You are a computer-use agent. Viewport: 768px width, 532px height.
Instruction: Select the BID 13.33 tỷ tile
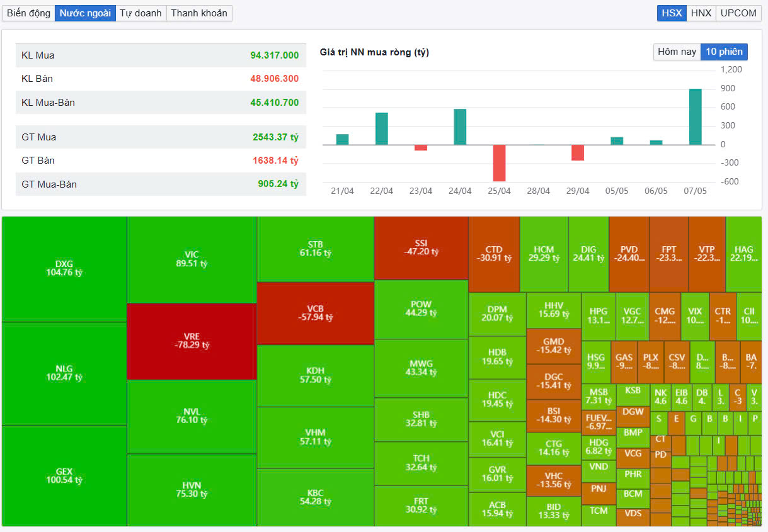(x=553, y=511)
